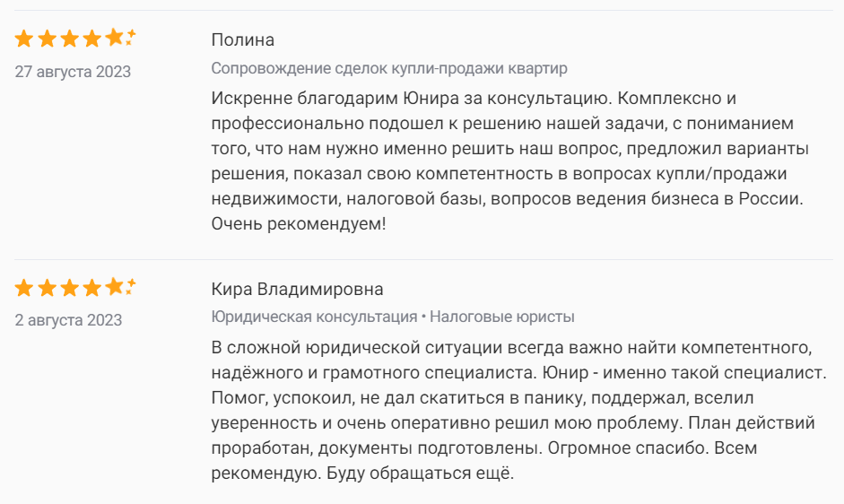Click Полина's review text about Юнир's consultation

pos(507,159)
